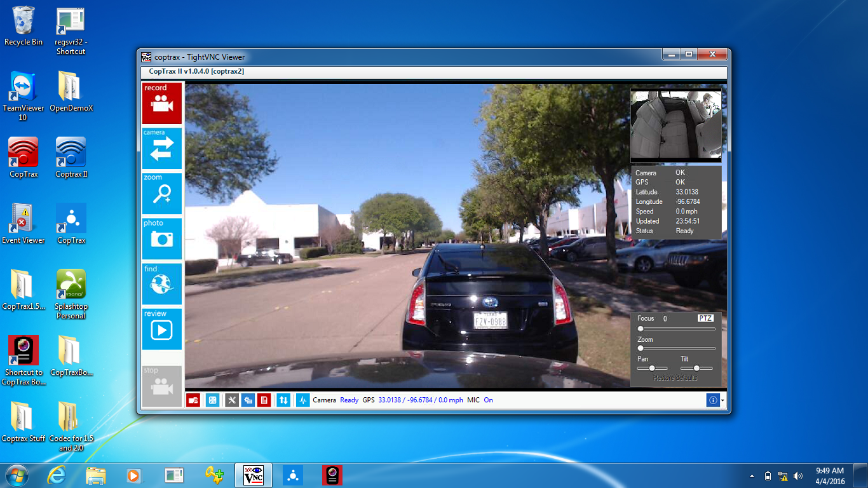
Task: Open the OpenDemoX folder on desktop
Action: click(x=71, y=91)
